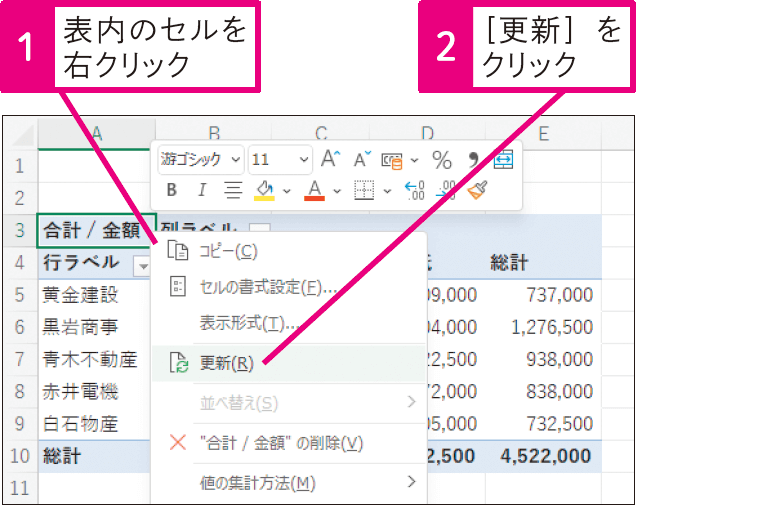Select the 青木不動産 row label
Image resolution: width=783 pixels, height=505 pixels.
89,359
